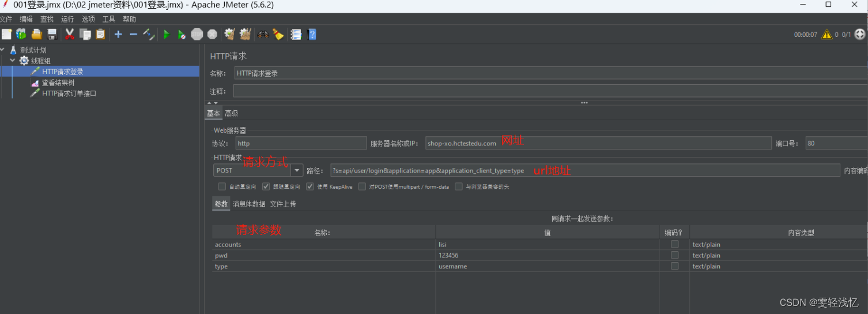Select the value cell 123456
This screenshot has width=868, height=314.
(548, 255)
